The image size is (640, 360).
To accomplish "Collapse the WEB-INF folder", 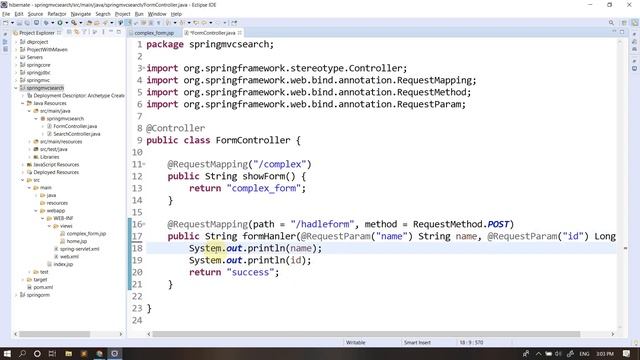I will pos(42,218).
